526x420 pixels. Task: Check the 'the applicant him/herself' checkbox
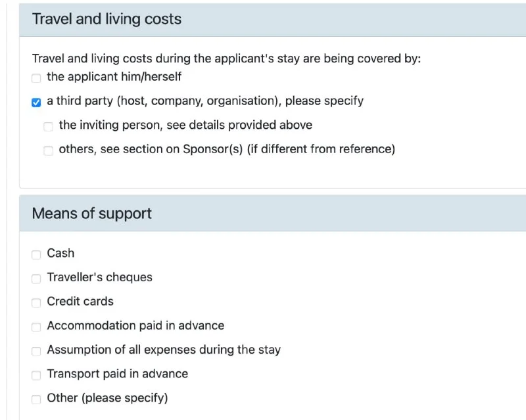pyautogui.click(x=36, y=78)
